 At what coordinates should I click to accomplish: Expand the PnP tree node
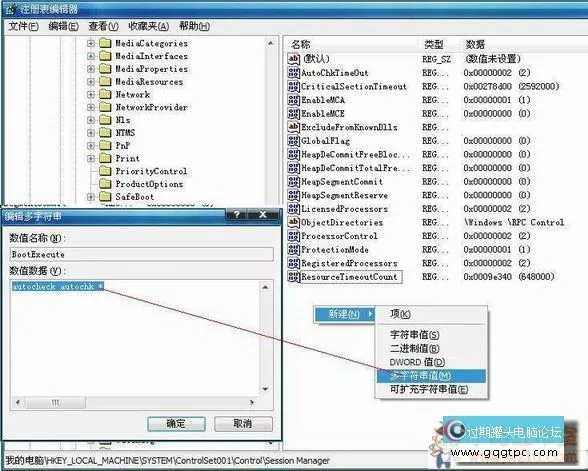coord(90,146)
